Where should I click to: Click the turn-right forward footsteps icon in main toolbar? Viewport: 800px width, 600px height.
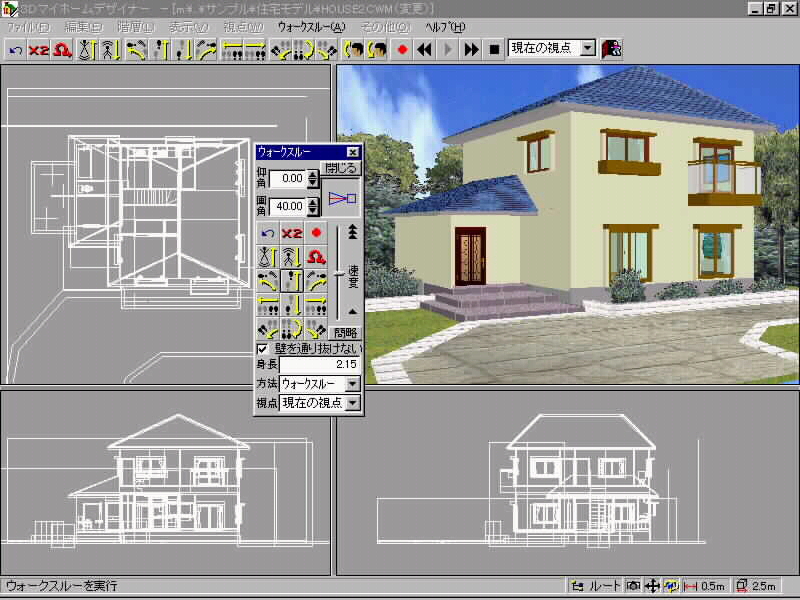pyautogui.click(x=207, y=50)
